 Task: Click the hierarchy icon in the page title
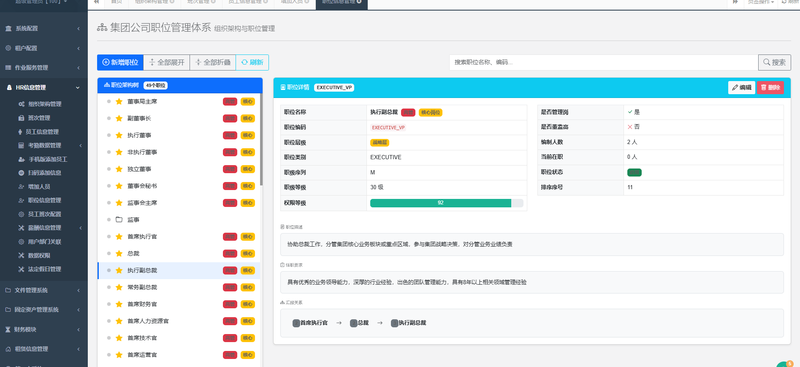[x=102, y=28]
